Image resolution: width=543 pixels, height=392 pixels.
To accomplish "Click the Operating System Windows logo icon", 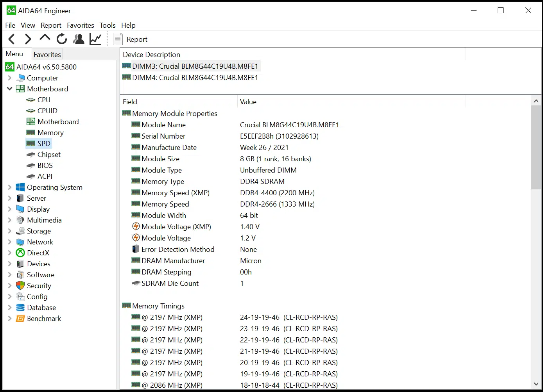I will click(x=20, y=187).
